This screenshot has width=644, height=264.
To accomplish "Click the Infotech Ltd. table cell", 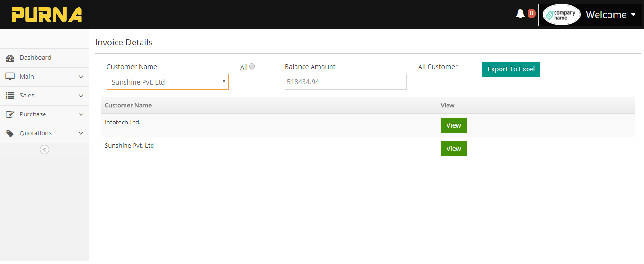I will [x=123, y=122].
